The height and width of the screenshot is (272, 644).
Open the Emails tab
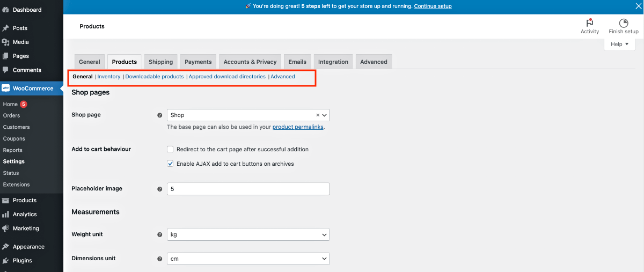point(297,62)
